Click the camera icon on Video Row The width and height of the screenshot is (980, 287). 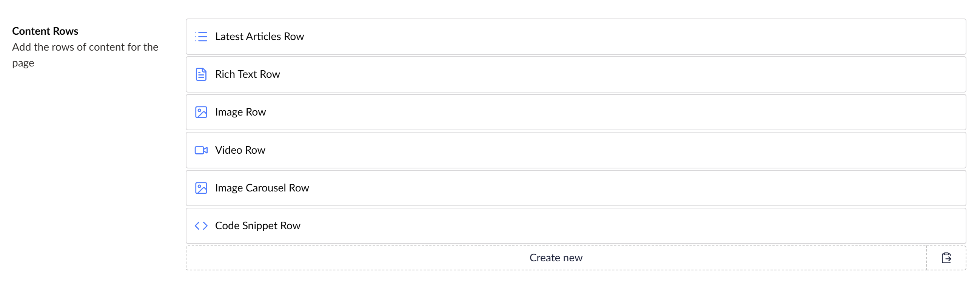[201, 150]
